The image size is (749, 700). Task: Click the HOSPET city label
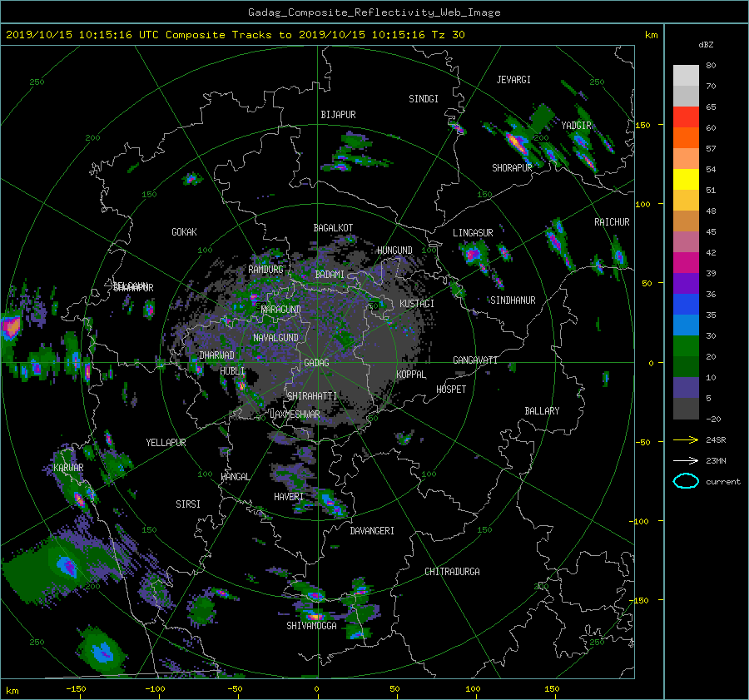click(x=451, y=390)
